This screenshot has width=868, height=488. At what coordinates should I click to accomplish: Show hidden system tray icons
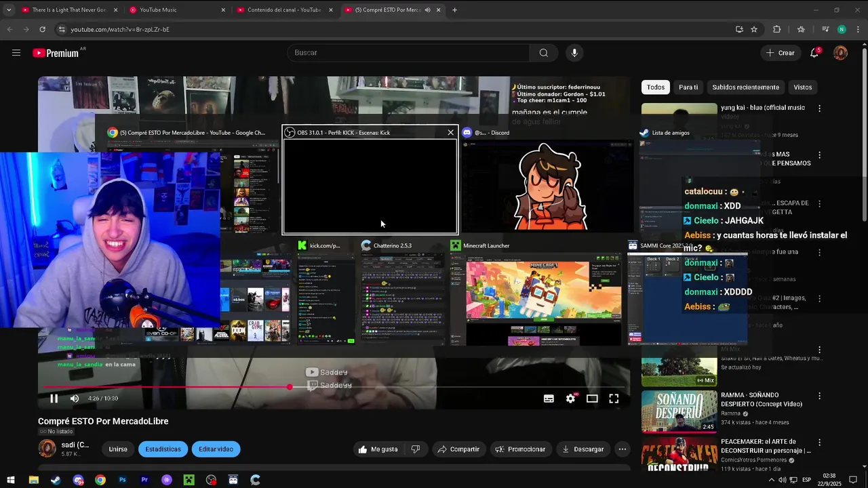pyautogui.click(x=771, y=480)
